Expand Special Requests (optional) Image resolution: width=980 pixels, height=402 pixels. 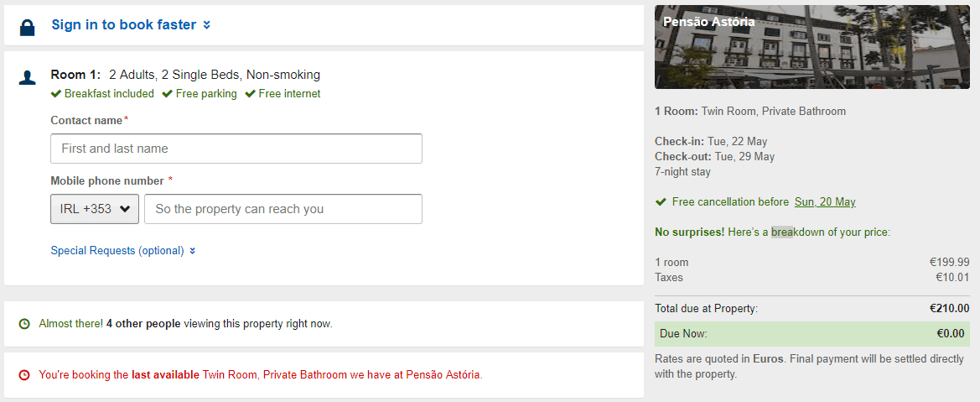[123, 250]
